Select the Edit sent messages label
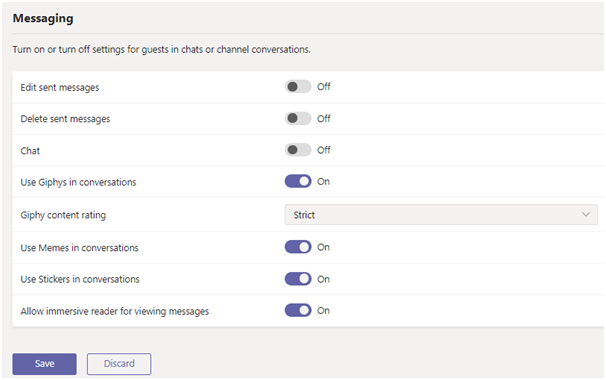 60,88
